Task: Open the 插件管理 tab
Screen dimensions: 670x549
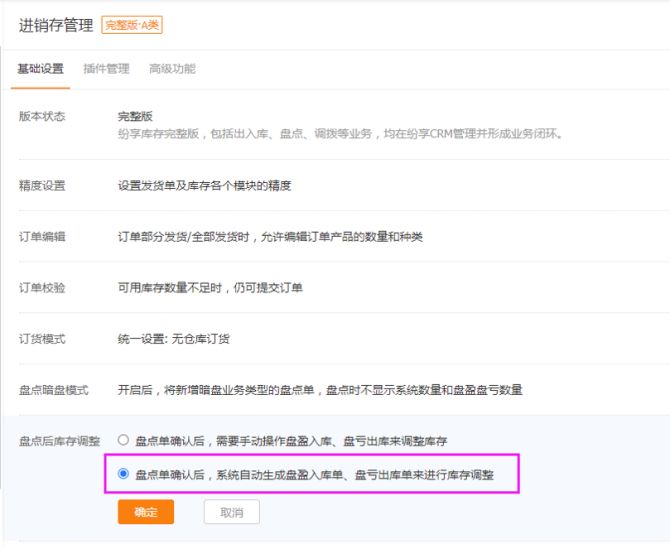Action: point(106,69)
